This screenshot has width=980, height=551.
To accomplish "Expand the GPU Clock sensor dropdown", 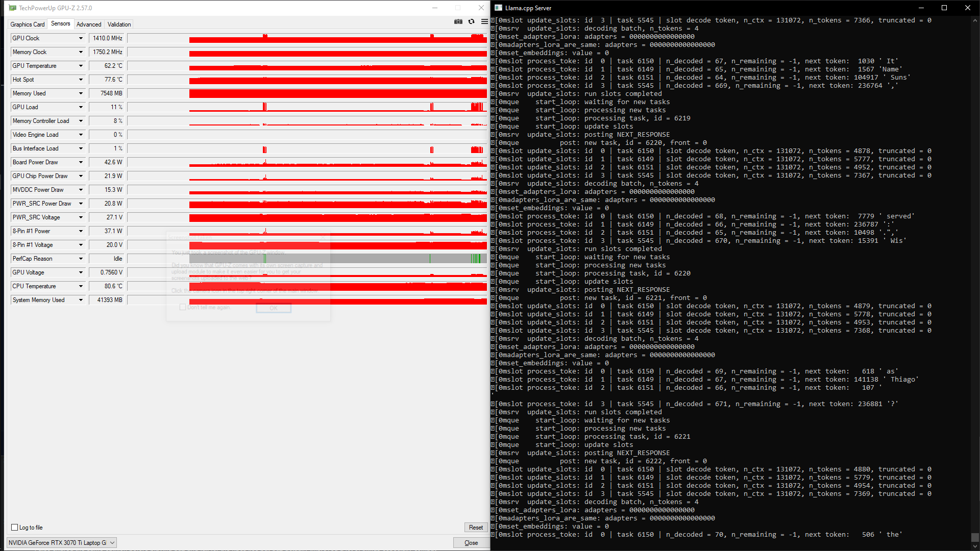I will (x=81, y=38).
